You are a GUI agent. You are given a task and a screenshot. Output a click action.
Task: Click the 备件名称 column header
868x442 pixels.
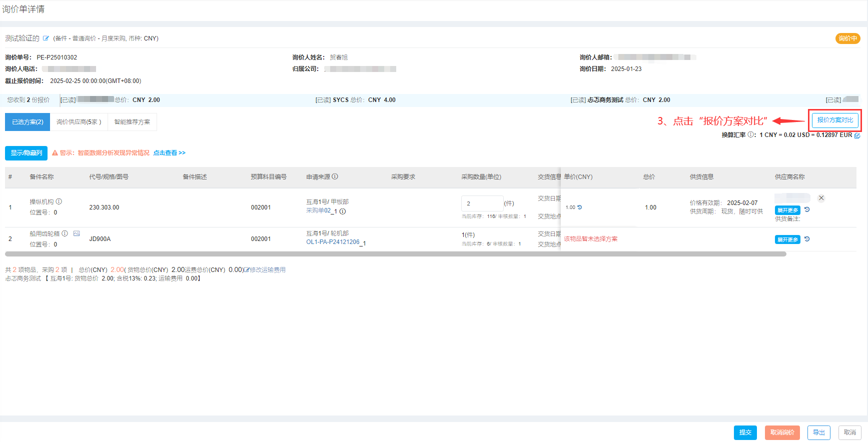(x=42, y=177)
